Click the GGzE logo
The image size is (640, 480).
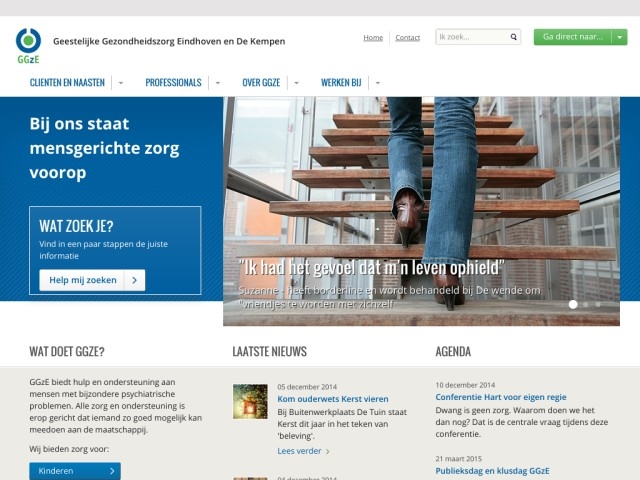click(x=28, y=46)
